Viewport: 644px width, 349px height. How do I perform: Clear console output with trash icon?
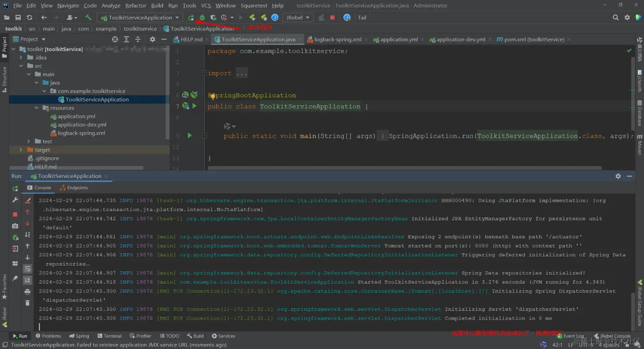click(x=28, y=303)
